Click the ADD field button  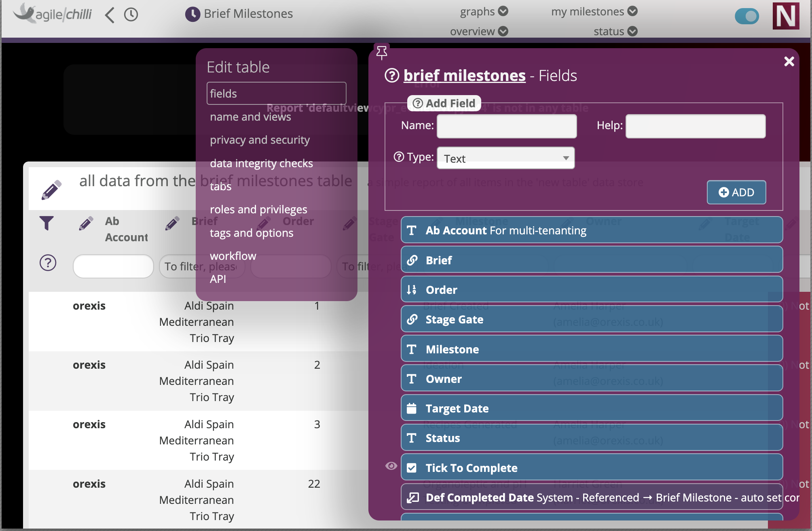(x=736, y=192)
